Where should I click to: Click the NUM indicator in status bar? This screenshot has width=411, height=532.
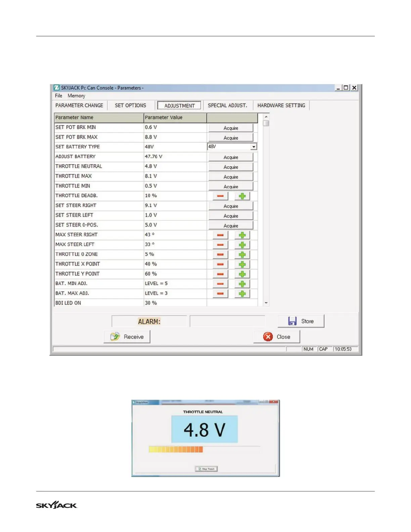(x=308, y=349)
